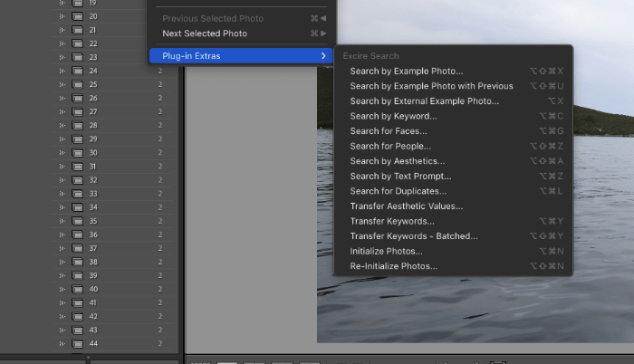The image size is (634, 364).
Task: Select collection row labeled 39
Action: pyautogui.click(x=112, y=275)
